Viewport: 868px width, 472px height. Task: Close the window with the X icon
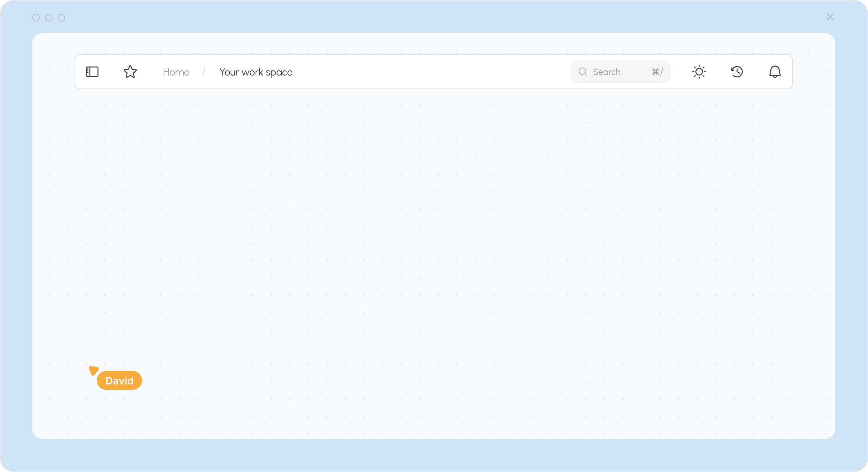(830, 17)
